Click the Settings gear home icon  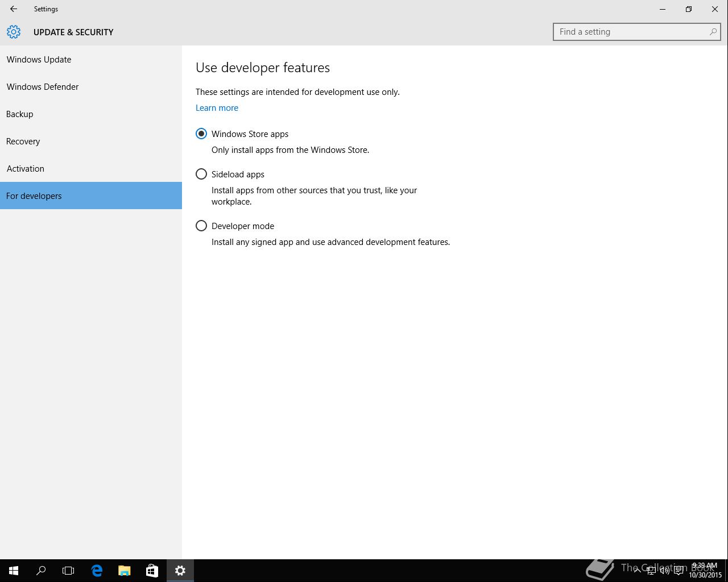tap(14, 32)
